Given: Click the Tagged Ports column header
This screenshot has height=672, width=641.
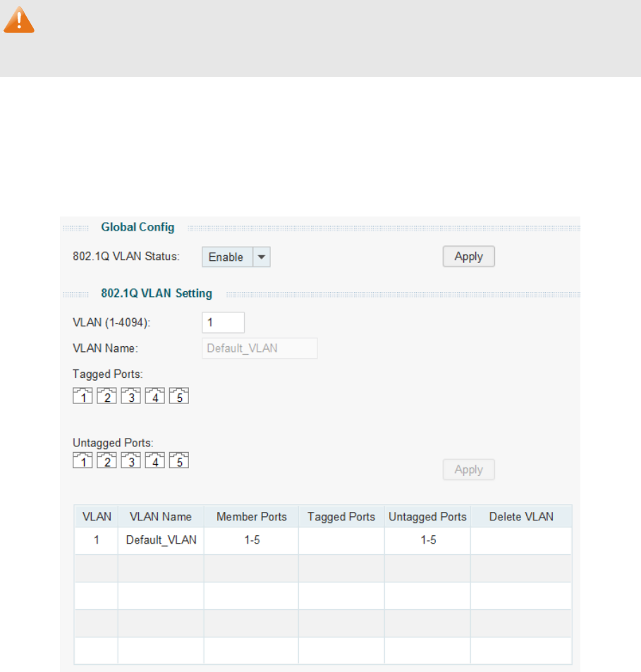Looking at the screenshot, I should (341, 516).
